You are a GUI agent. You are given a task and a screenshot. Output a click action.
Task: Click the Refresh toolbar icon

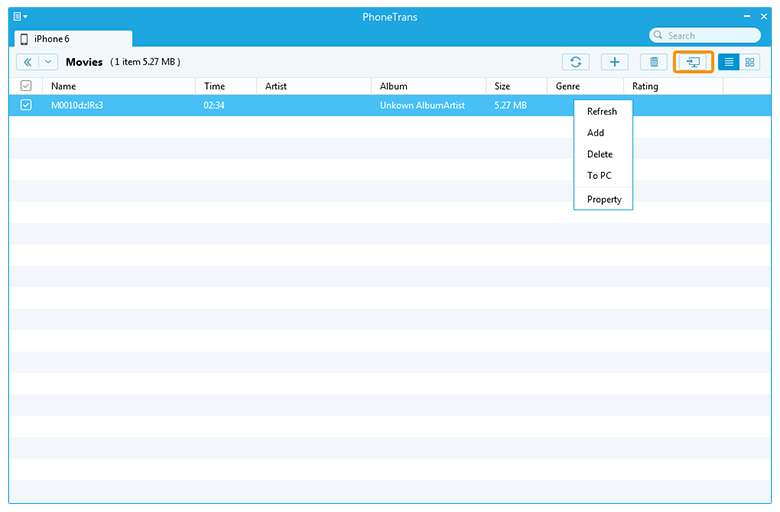(x=575, y=62)
